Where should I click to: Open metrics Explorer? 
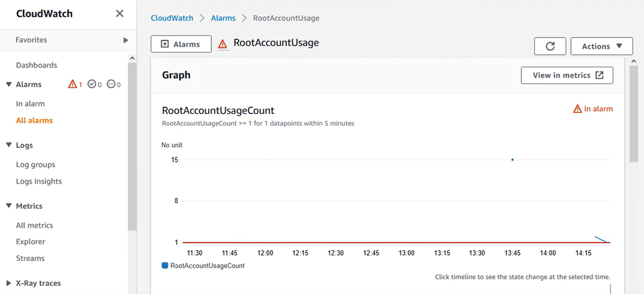point(30,242)
